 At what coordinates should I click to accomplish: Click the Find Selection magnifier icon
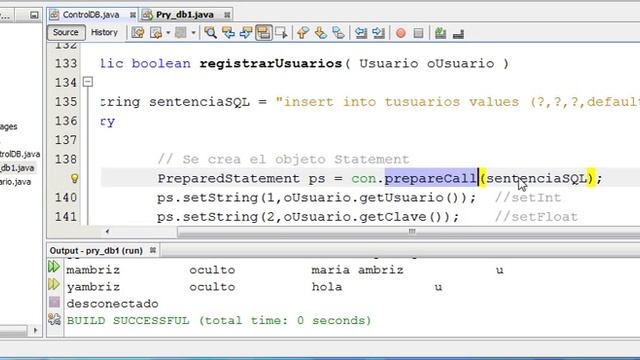[x=211, y=33]
